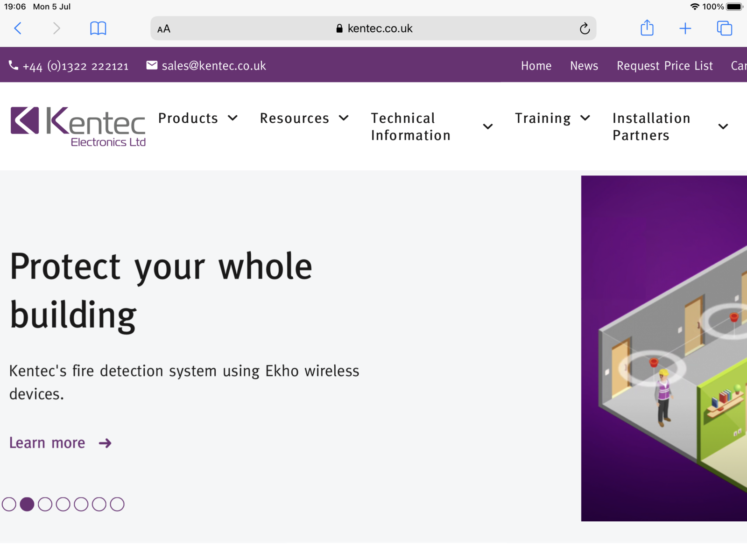747x560 pixels.
Task: Go to the News page
Action: 584,66
